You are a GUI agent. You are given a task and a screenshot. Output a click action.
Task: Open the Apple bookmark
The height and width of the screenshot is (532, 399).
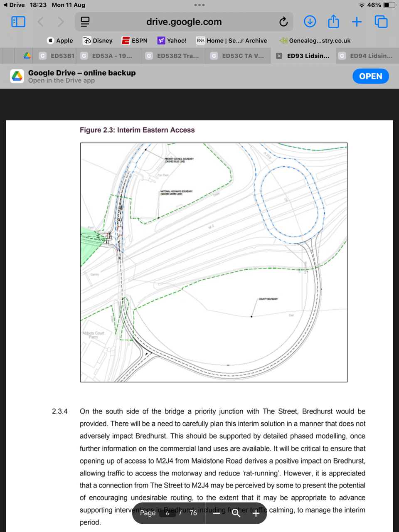point(60,40)
